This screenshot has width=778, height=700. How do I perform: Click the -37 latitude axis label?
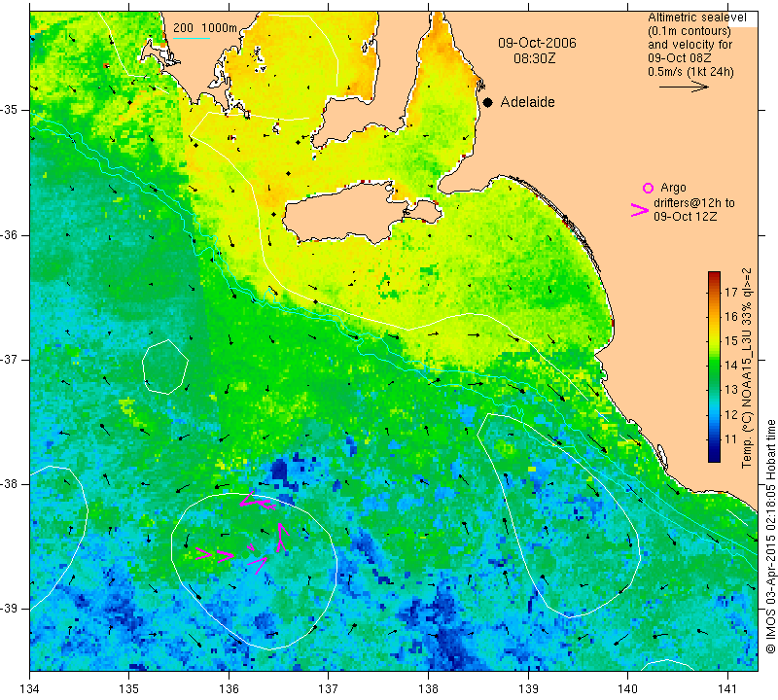(x=9, y=359)
